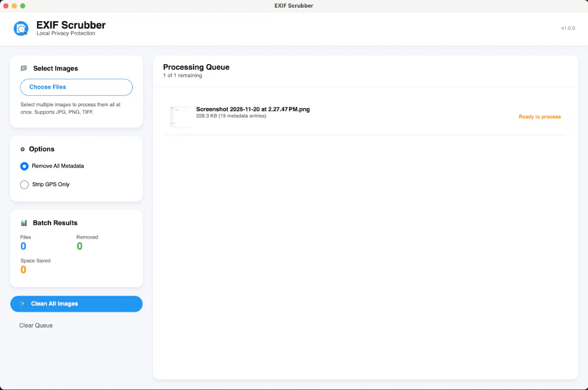Click the Screenshot 2025-11-20 file name
Viewport: 588px width, 390px height.
pyautogui.click(x=253, y=109)
